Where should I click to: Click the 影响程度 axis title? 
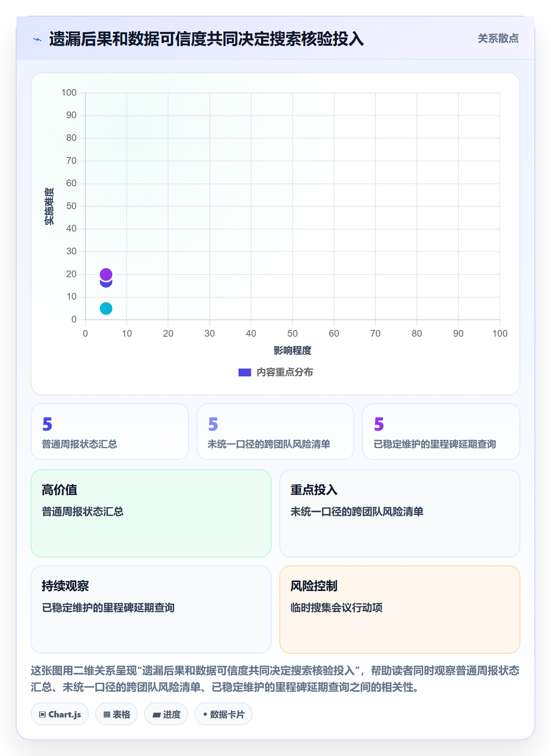coord(292,350)
